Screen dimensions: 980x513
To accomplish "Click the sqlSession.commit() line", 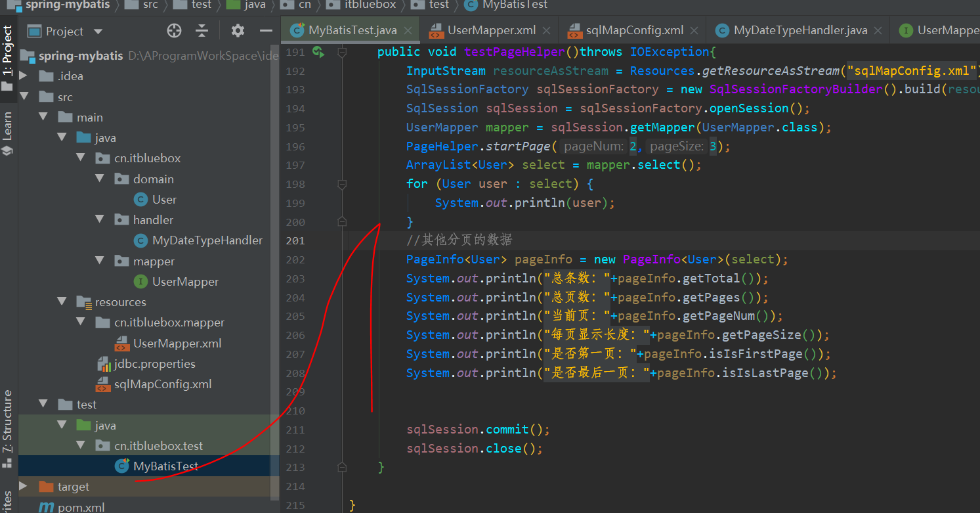I will (x=479, y=429).
